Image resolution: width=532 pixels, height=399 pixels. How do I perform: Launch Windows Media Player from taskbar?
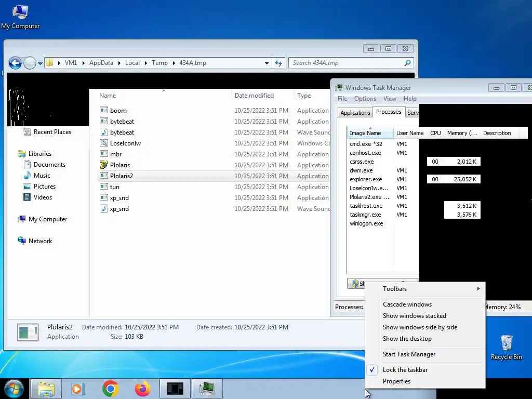pos(78,389)
